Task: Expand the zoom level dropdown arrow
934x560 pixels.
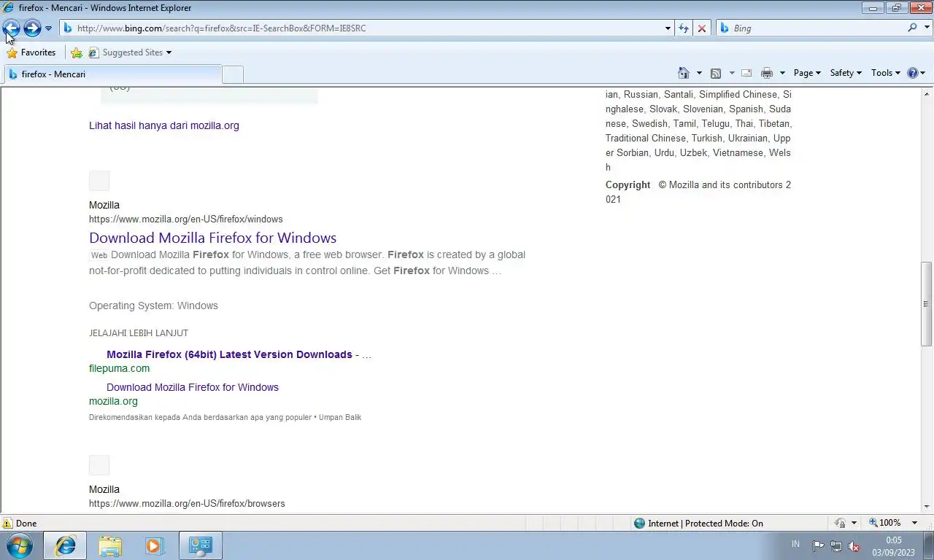Action: pos(914,524)
